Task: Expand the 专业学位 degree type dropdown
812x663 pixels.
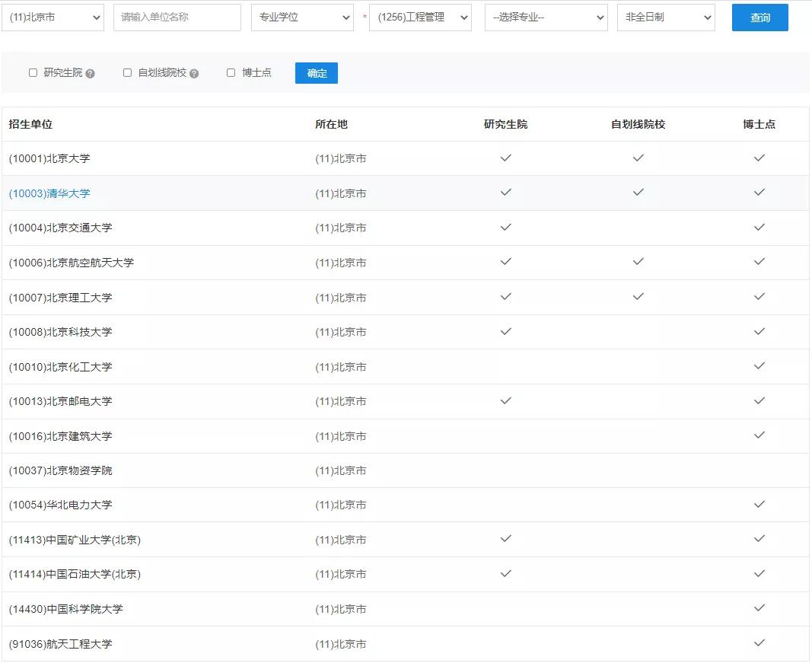Action: [302, 17]
